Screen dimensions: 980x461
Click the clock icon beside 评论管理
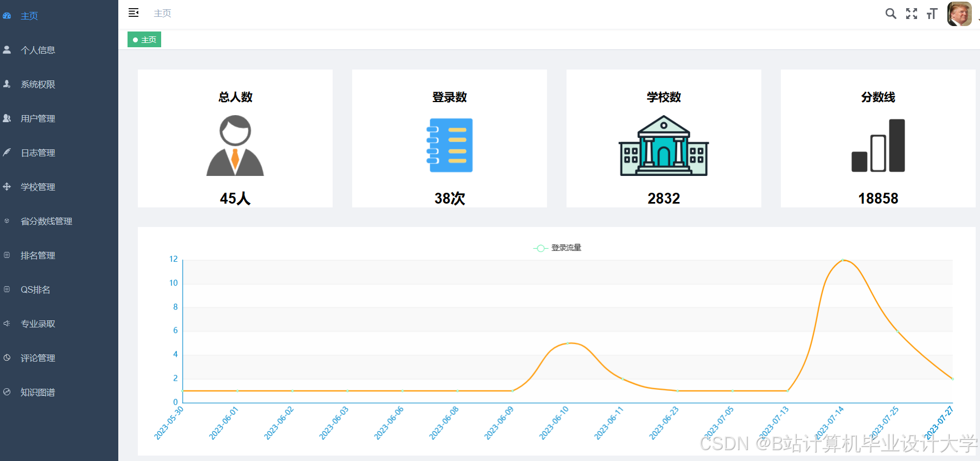pyautogui.click(x=7, y=357)
